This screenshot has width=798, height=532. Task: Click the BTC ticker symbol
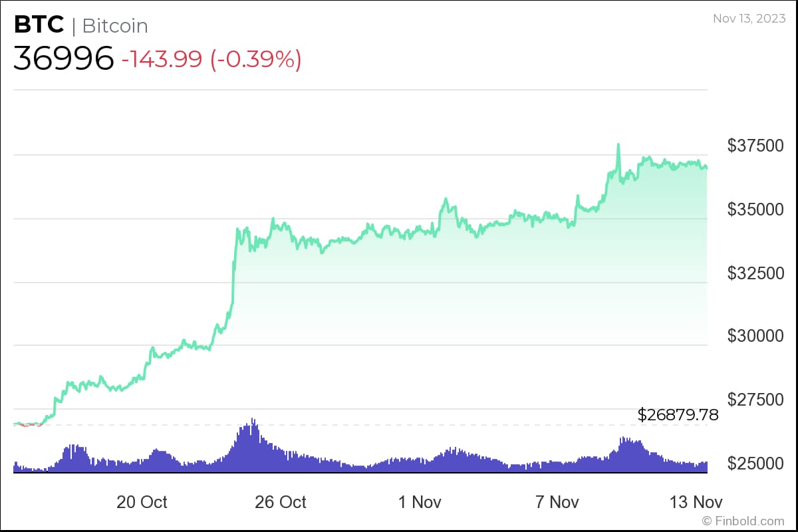39,25
